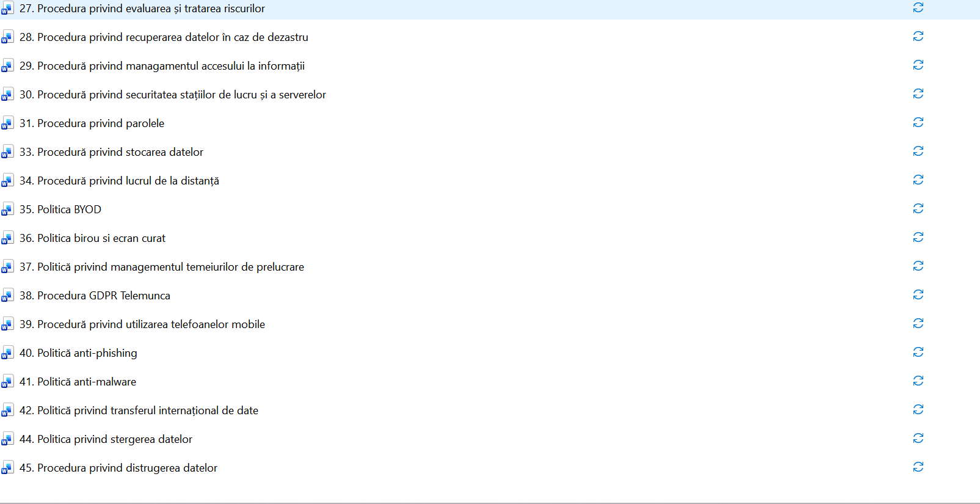
Task: Select file name '27. Procedura privind evaluarea și tratarea riscurilor'
Action: (142, 9)
